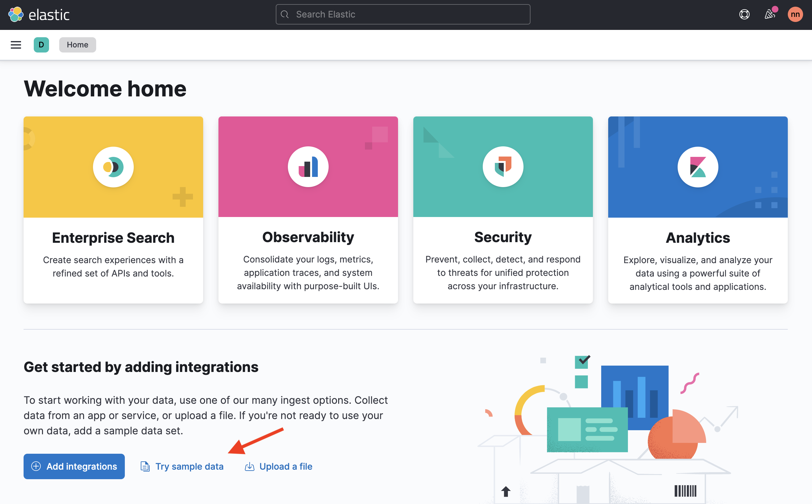The image size is (812, 504).
Task: Click the document icon beside Try sample data
Action: tap(145, 466)
